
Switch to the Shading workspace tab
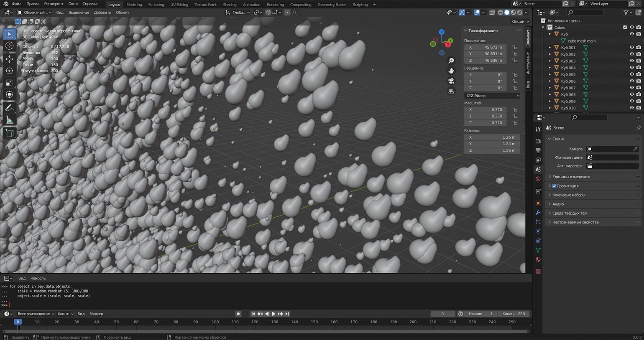pos(230,5)
